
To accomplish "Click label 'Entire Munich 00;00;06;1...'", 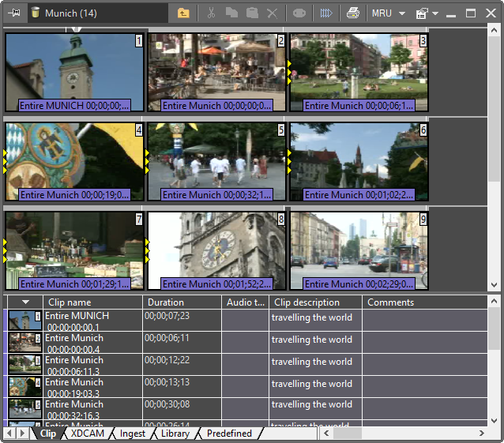I will [359, 105].
